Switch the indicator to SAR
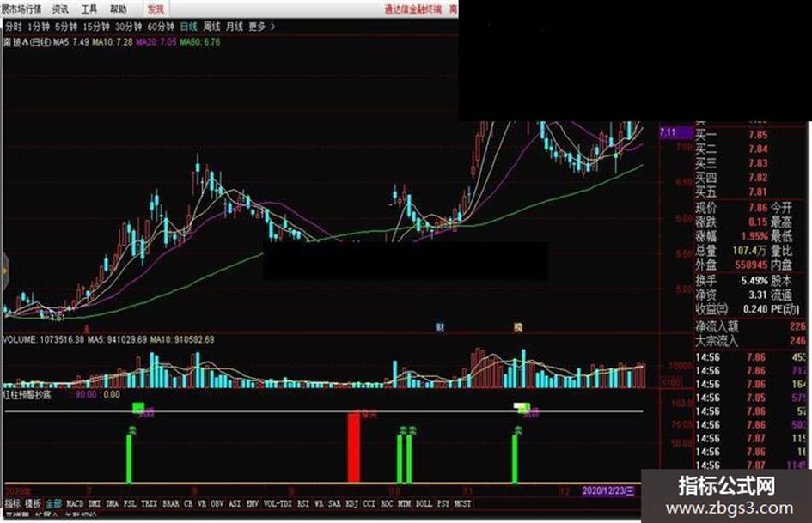 (334, 503)
